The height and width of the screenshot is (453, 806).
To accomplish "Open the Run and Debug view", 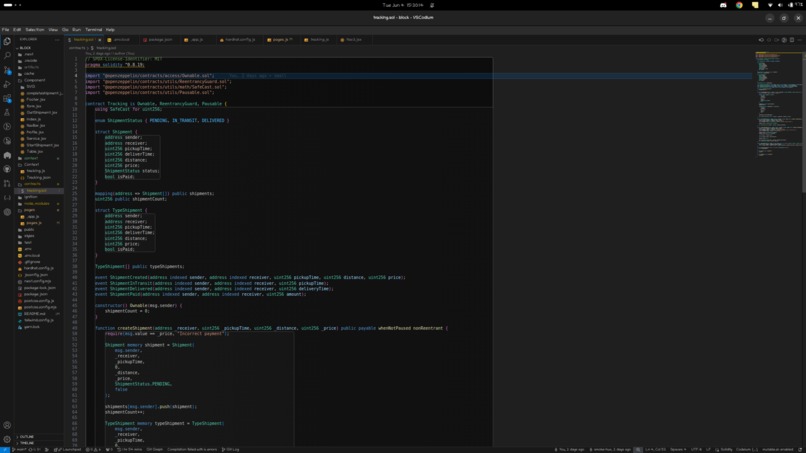I will (7, 84).
